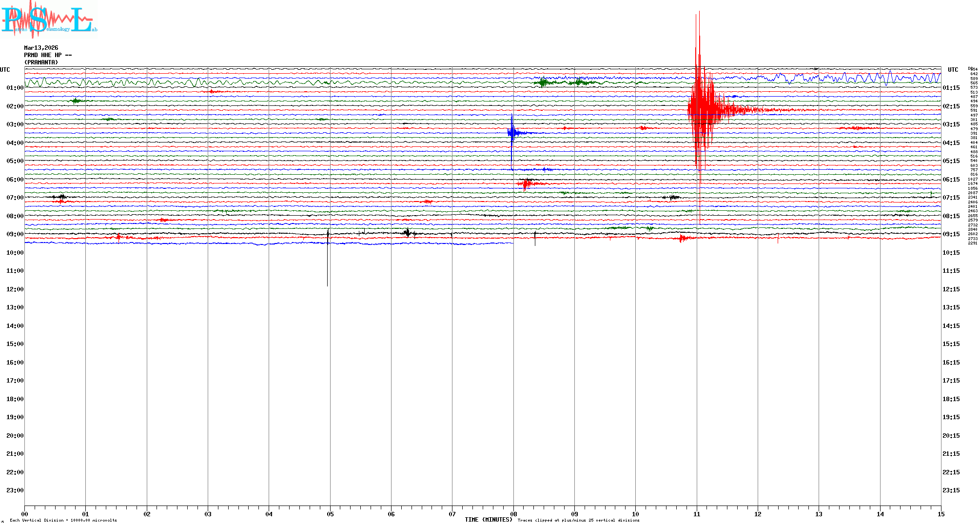Click the 02:15 label on right axis
This screenshot has width=980, height=527.
pos(951,106)
